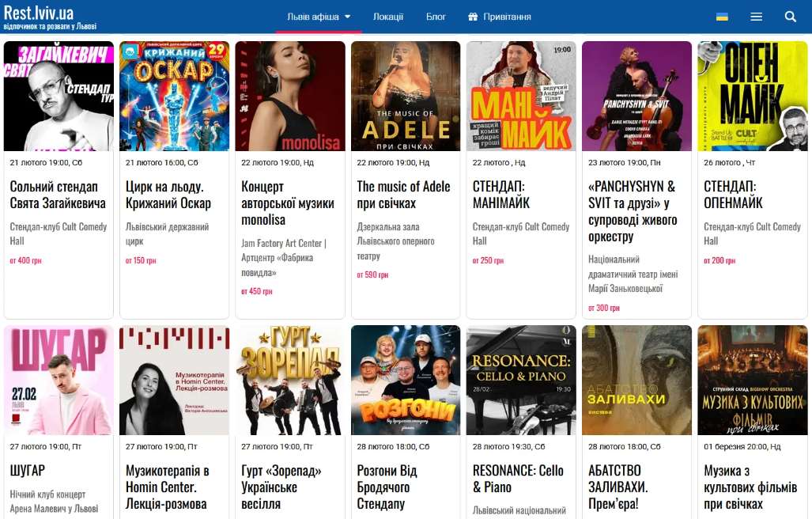Screen dimensions: 812x519
Task: Follow Львівський державний цирк venue link
Action: pos(167,233)
